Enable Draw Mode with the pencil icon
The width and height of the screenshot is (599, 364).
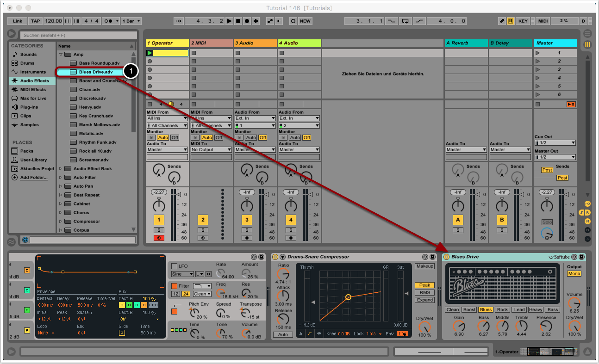[502, 21]
